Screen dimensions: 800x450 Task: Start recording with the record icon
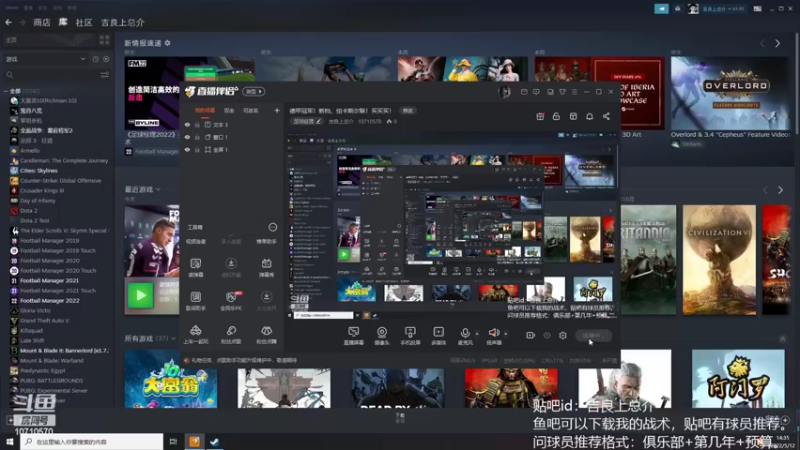click(530, 335)
